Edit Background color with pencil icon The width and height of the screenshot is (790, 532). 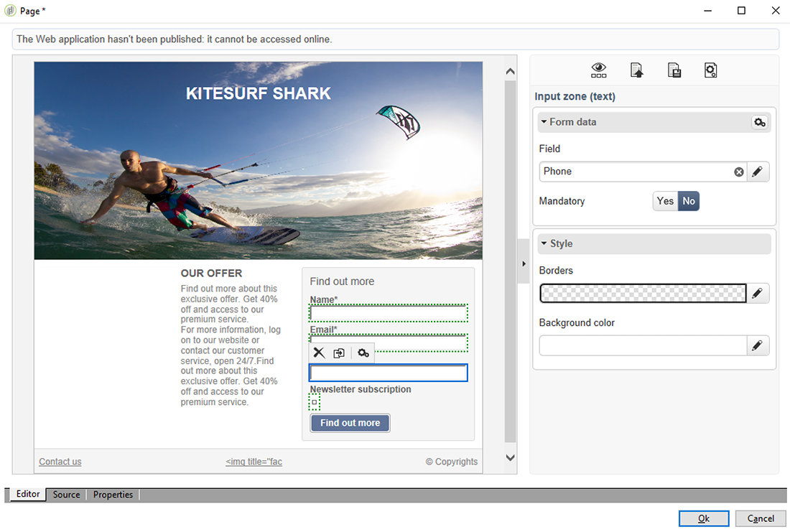pyautogui.click(x=757, y=345)
